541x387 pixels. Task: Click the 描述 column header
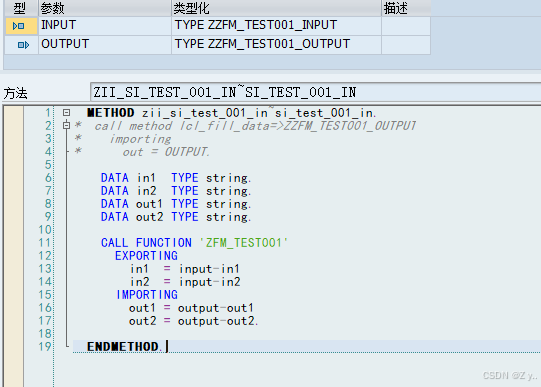click(x=406, y=8)
